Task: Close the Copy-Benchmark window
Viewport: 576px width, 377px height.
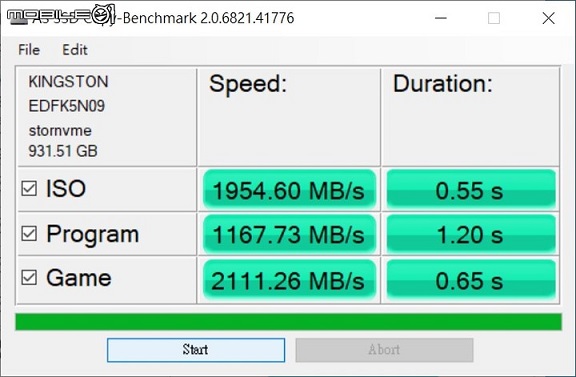Action: (x=548, y=18)
